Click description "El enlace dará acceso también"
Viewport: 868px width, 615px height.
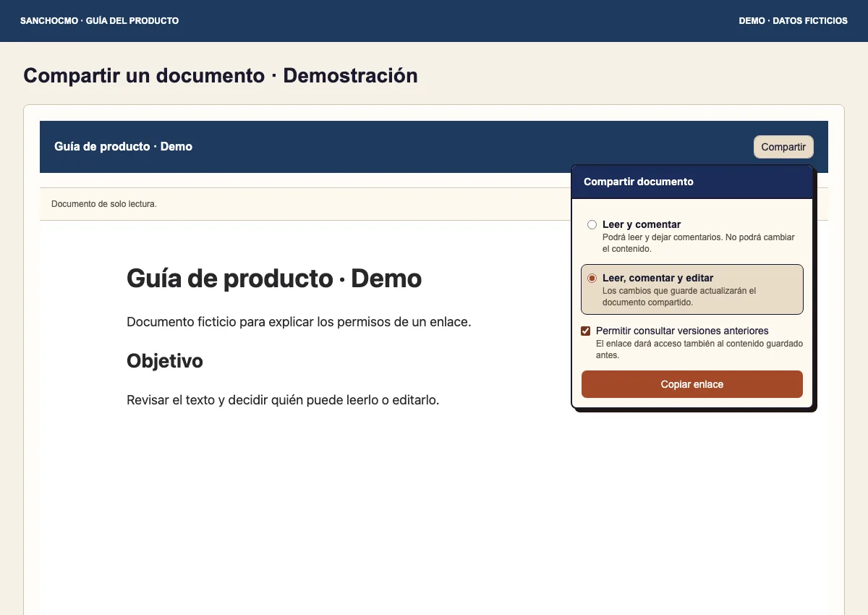(699, 349)
